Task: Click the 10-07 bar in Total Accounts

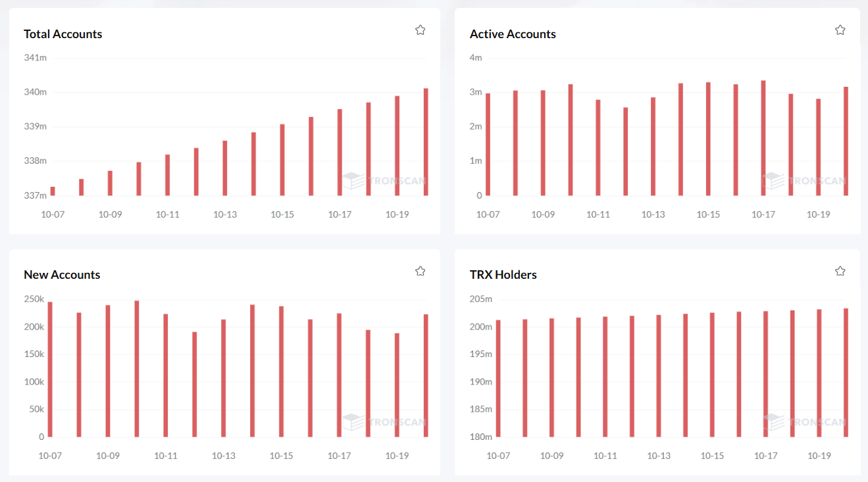Action: tap(53, 191)
